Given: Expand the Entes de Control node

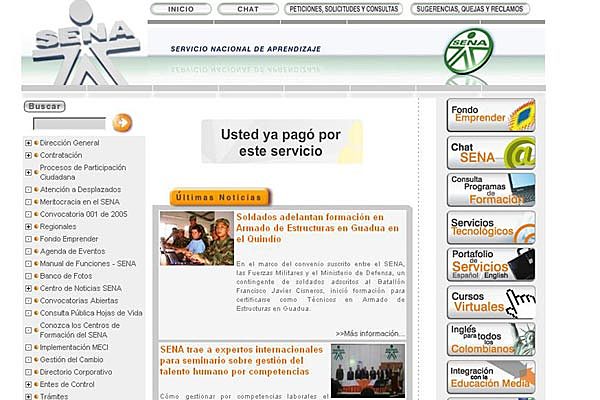Looking at the screenshot, I should pyautogui.click(x=28, y=385).
